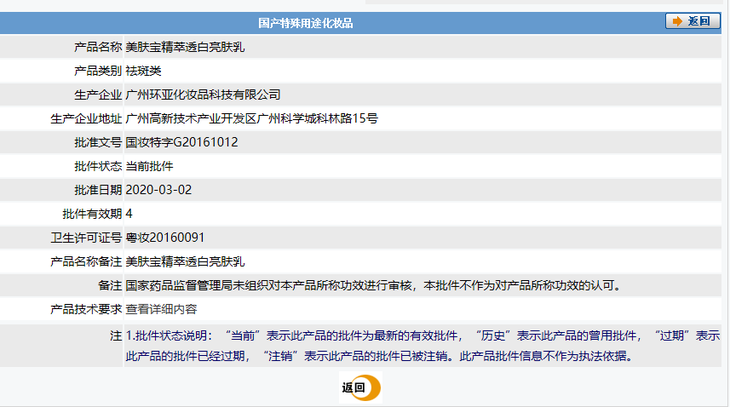Click the validity period value 4
This screenshot has width=730, height=407.
[x=129, y=214]
